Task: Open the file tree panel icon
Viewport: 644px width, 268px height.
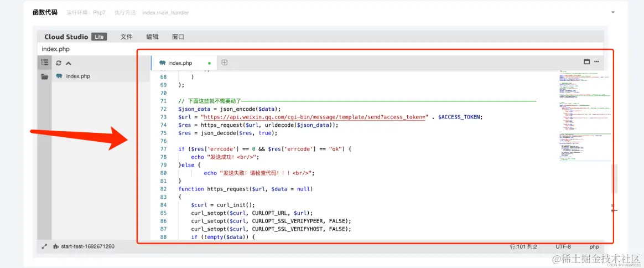Action: [x=45, y=63]
